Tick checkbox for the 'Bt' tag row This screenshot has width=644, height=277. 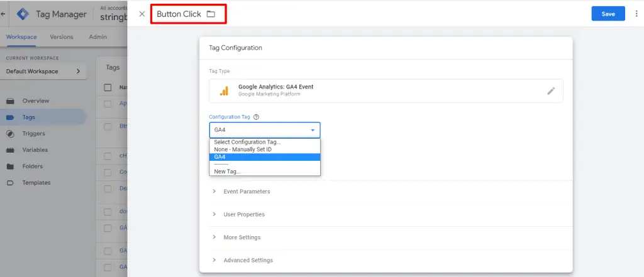pyautogui.click(x=108, y=127)
